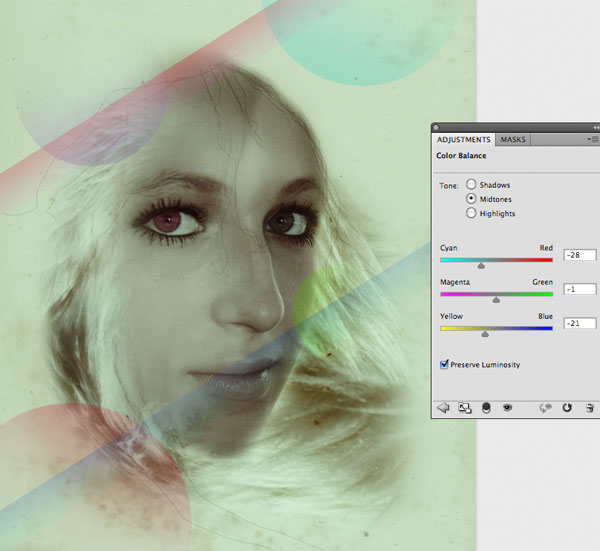
Task: Click the Tone label
Action: pos(449,186)
